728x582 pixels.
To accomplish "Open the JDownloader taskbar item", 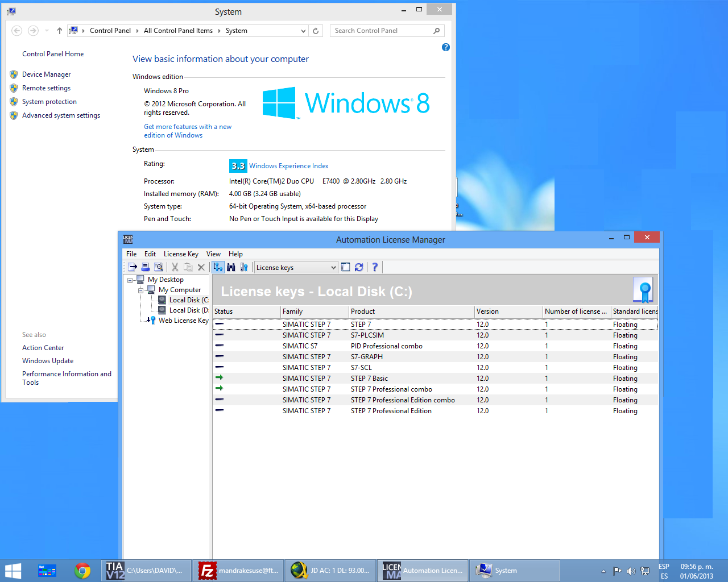I will [x=330, y=571].
